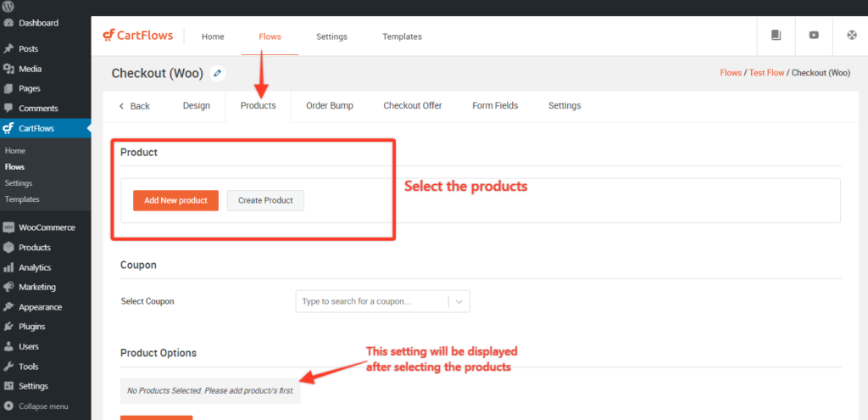Image resolution: width=868 pixels, height=420 pixels.
Task: Open WooCommerce in the sidebar
Action: pyautogui.click(x=46, y=227)
